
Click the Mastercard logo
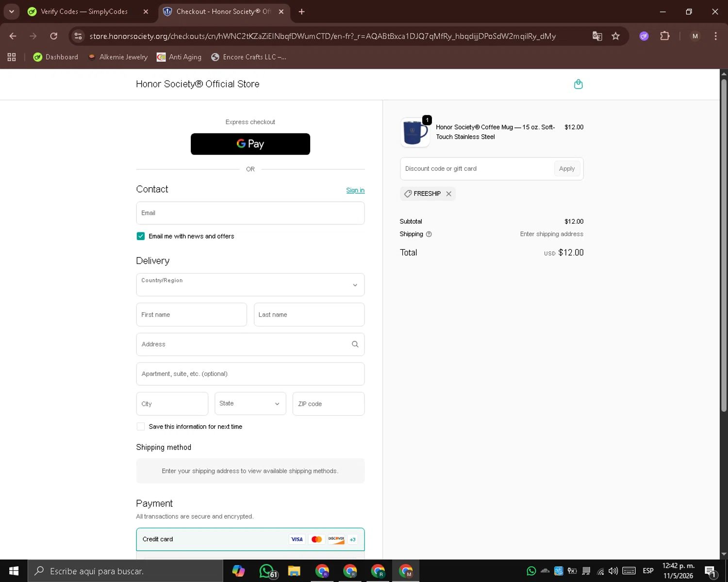(316, 539)
